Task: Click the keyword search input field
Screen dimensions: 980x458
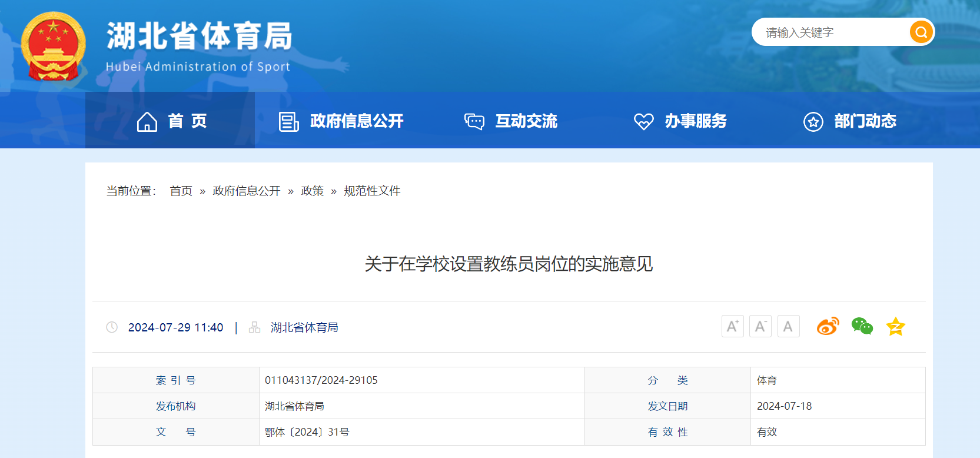Action: [x=830, y=32]
